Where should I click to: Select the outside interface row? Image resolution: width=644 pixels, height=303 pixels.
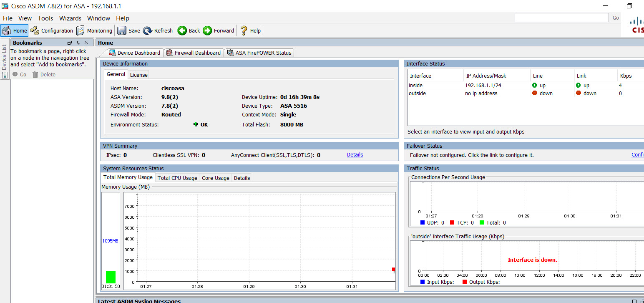[417, 93]
